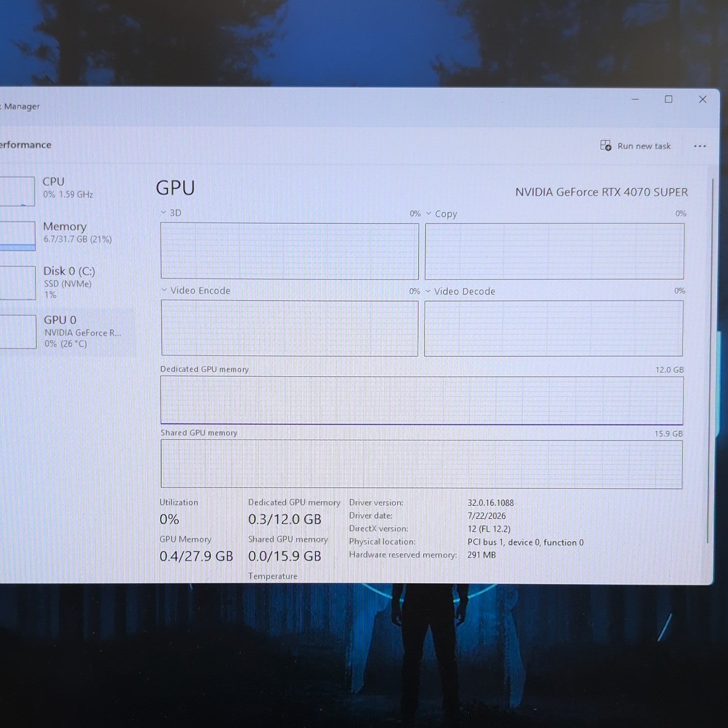The height and width of the screenshot is (728, 728).
Task: Click the NVIDIA GeForce RTX 4070 SUPER title
Action: point(601,192)
